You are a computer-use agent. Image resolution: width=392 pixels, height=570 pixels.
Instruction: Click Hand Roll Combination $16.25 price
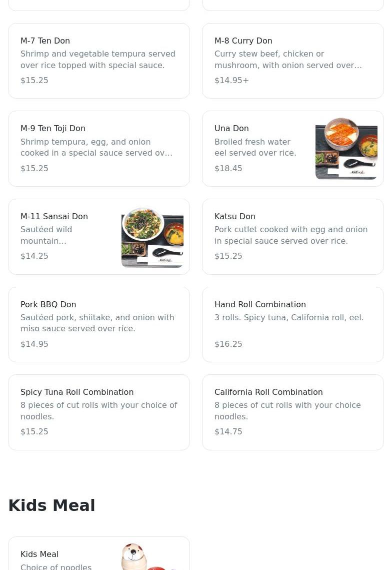[x=228, y=344]
